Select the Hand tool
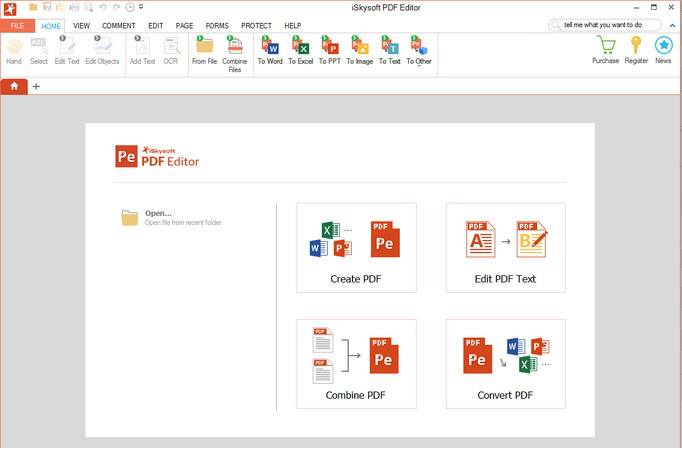 click(14, 51)
